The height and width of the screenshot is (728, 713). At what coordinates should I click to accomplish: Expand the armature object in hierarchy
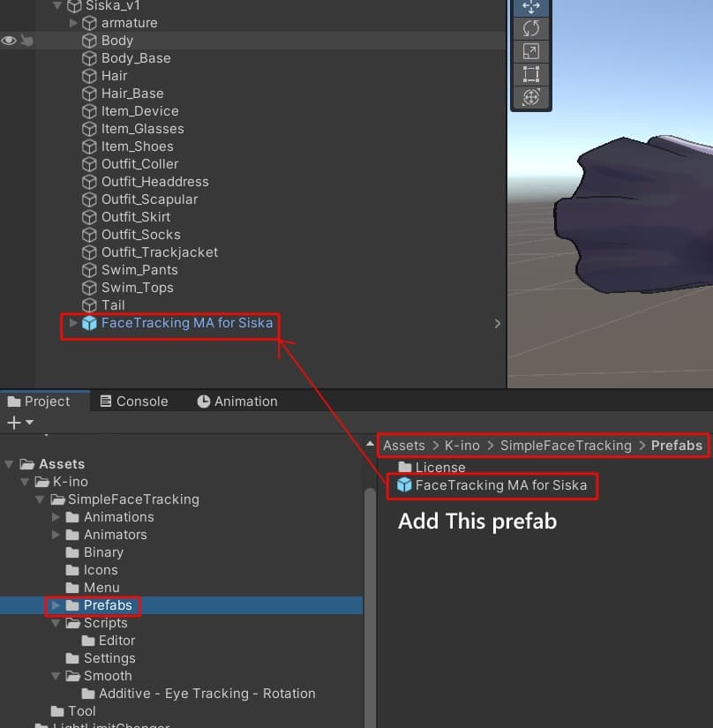pyautogui.click(x=74, y=23)
